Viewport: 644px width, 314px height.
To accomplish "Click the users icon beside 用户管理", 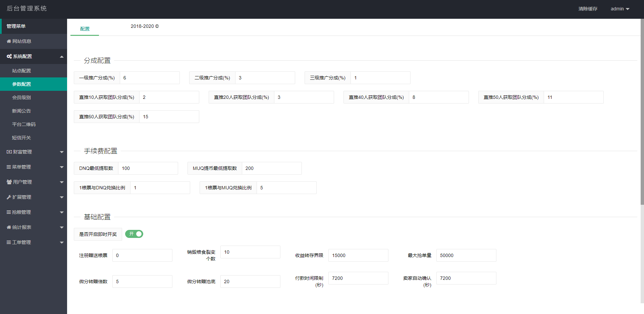I will pyautogui.click(x=9, y=182).
